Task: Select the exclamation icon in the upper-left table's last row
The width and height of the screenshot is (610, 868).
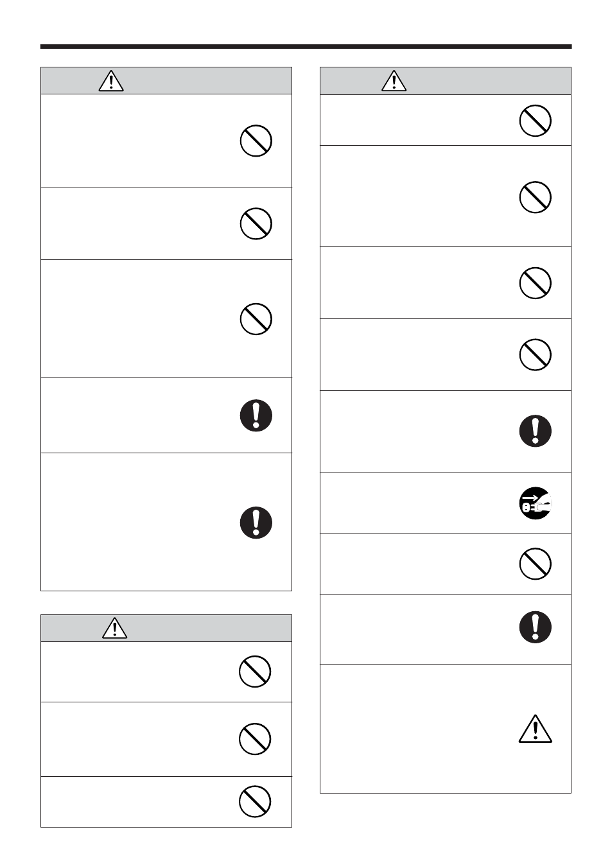Action: click(x=256, y=523)
